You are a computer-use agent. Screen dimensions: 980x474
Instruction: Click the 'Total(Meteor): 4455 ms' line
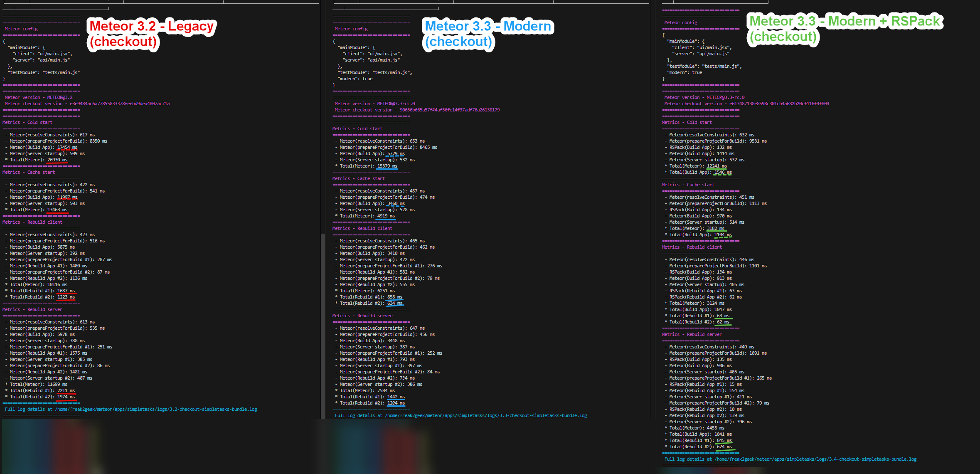tap(694, 428)
